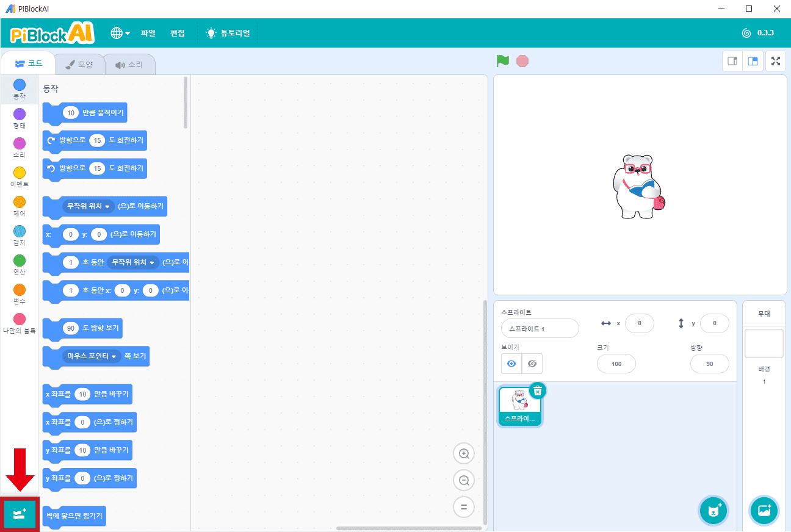Select the 감지 block category
The width and height of the screenshot is (791, 532).
click(x=20, y=235)
